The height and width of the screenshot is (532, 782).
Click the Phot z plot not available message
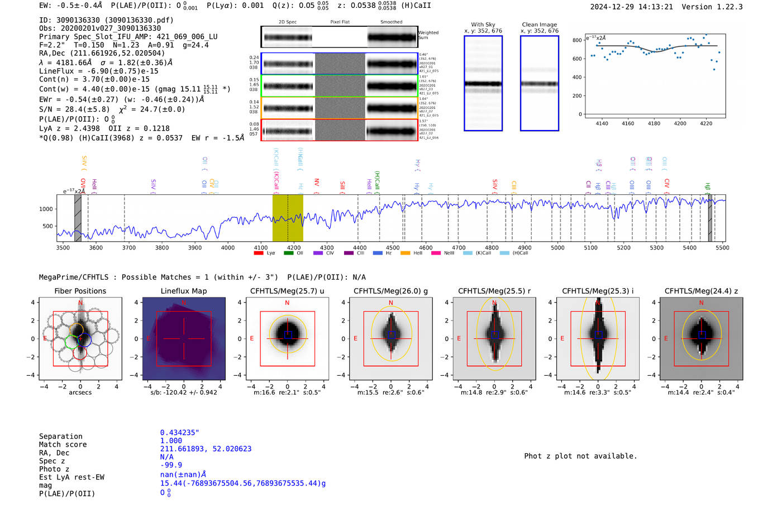[580, 456]
